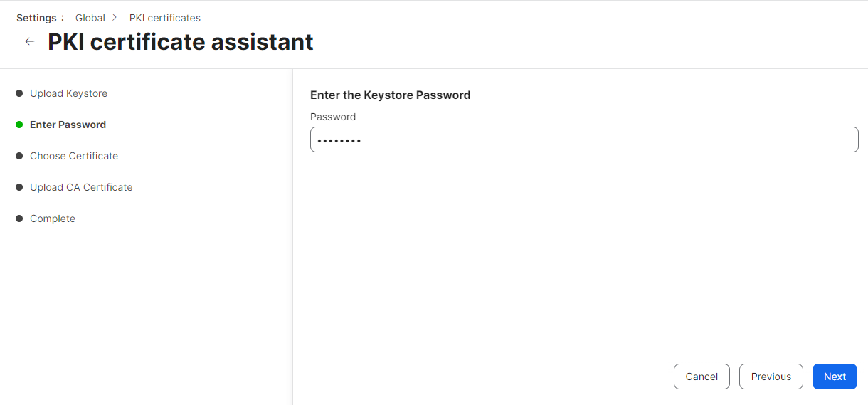Click the breadcrumb chevron after Global
This screenshot has width=868, height=405.
click(115, 18)
